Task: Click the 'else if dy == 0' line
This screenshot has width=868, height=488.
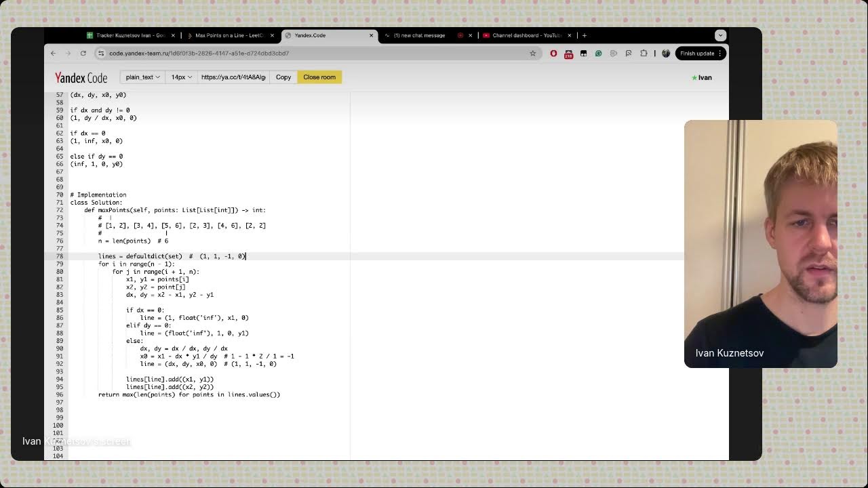Action: (96, 157)
